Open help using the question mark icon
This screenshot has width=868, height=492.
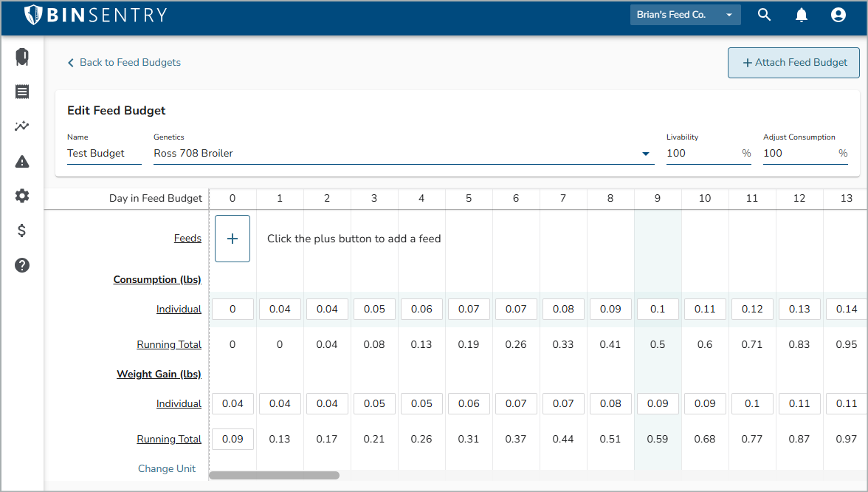pos(21,265)
